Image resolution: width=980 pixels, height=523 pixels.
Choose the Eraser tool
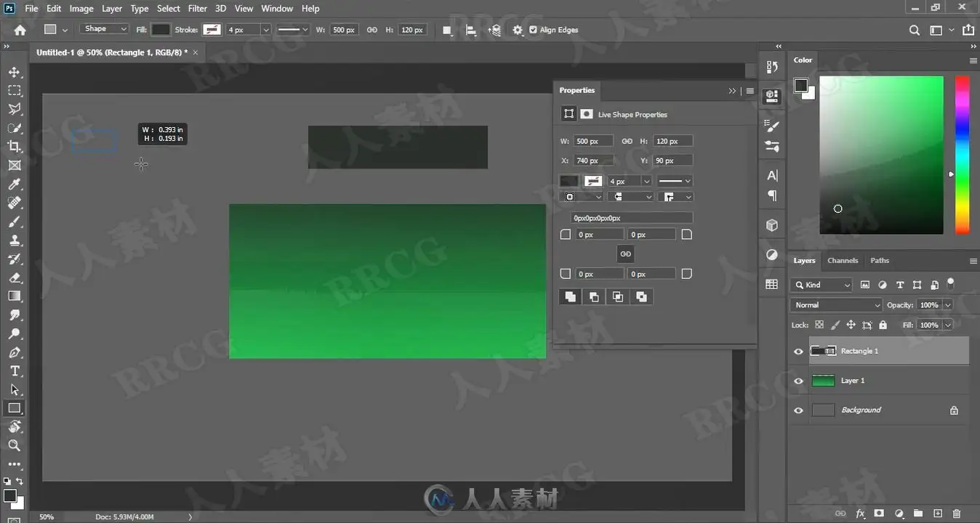(x=14, y=277)
